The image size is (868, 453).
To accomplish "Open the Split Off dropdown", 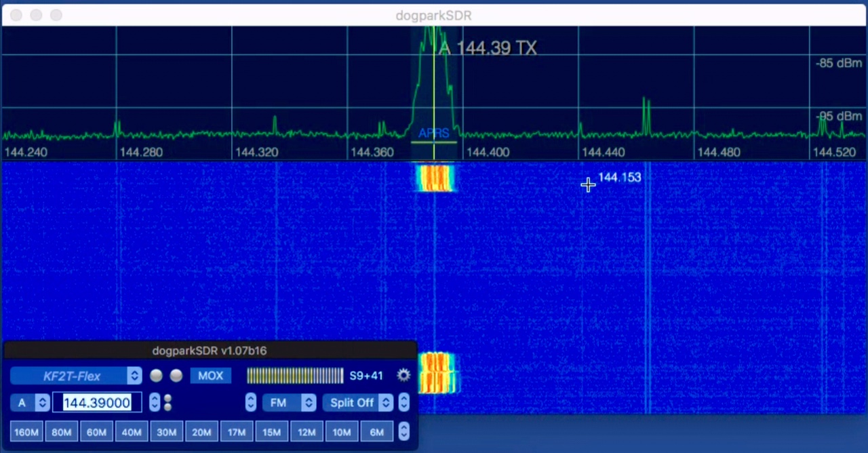I will pos(357,402).
